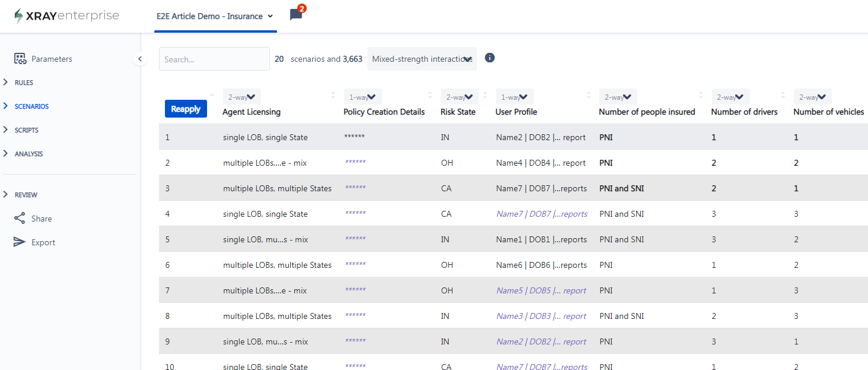The width and height of the screenshot is (868, 370).
Task: Click Number of drivers header
Action: [x=744, y=112]
